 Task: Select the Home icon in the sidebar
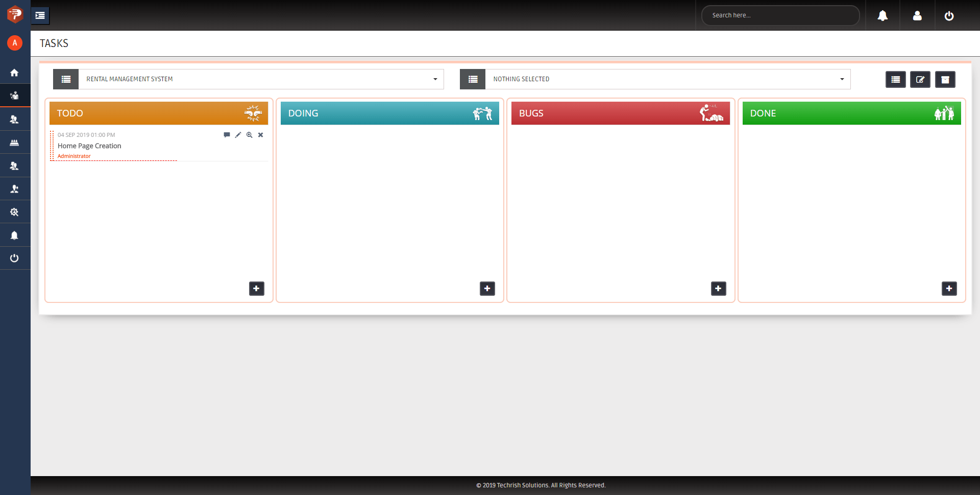click(x=14, y=72)
